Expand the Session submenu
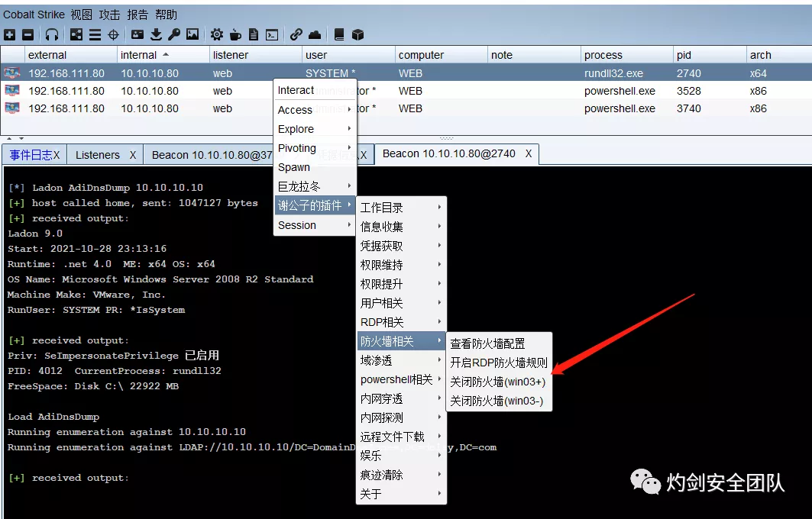Viewport: 812px width, 519px height. 315,225
